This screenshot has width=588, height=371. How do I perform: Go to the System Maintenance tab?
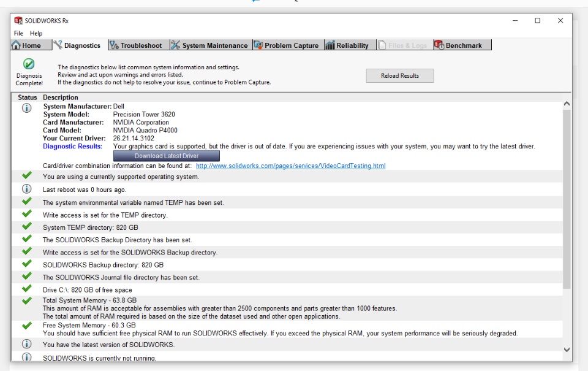211,45
